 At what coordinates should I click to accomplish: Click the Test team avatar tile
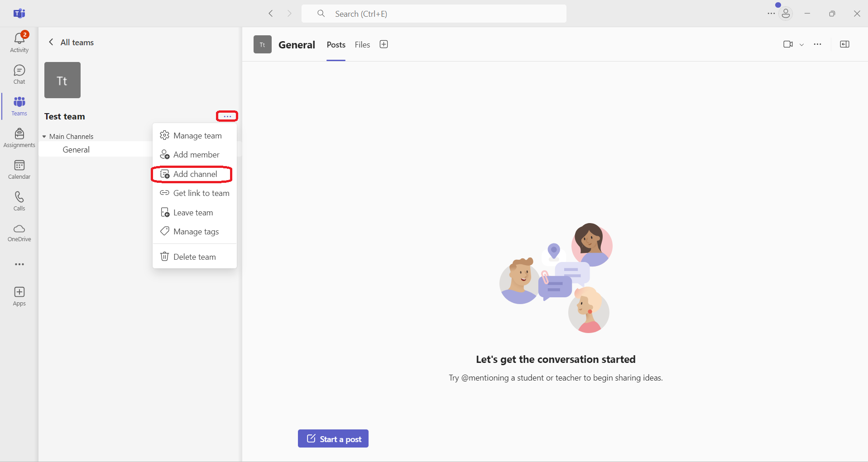[x=62, y=80]
